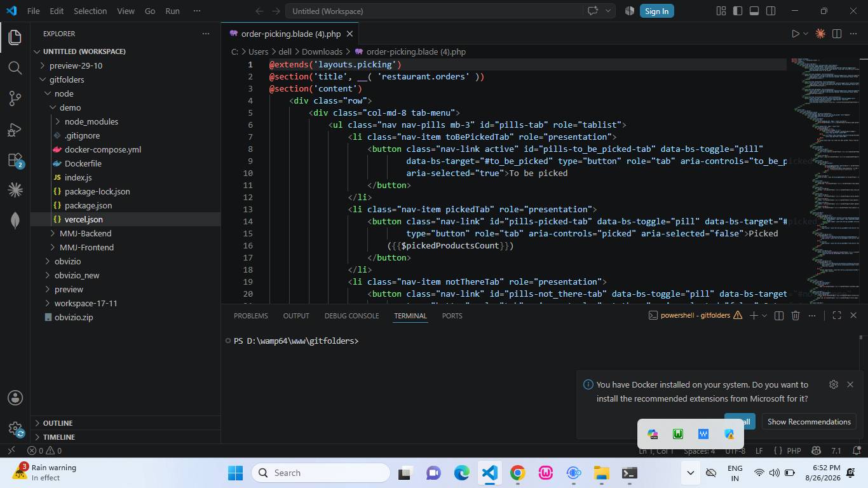Open the Selection menu
This screenshot has height=488, width=868.
[90, 11]
